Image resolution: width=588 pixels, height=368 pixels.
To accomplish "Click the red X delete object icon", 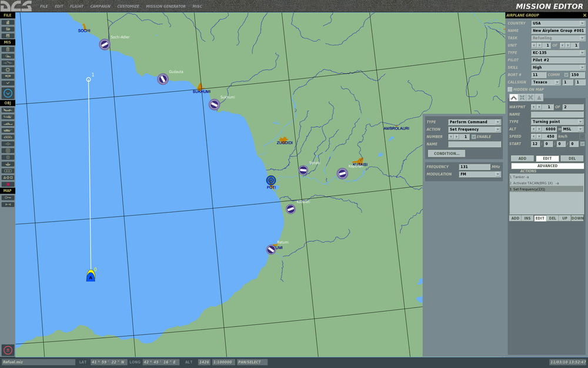I will click(x=8, y=184).
